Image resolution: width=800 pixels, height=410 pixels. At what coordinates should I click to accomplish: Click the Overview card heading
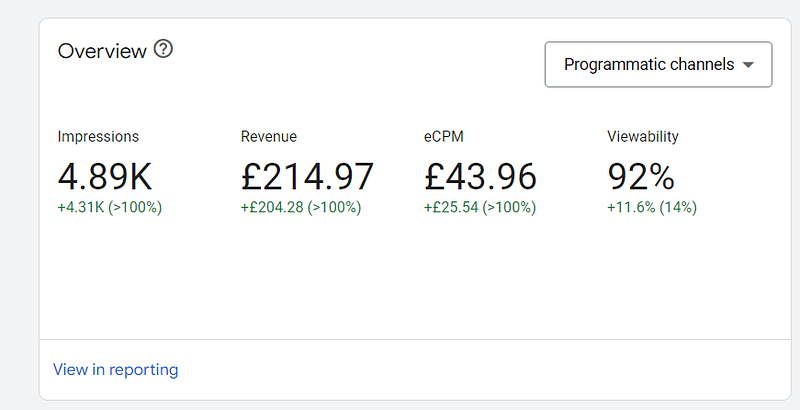coord(102,51)
